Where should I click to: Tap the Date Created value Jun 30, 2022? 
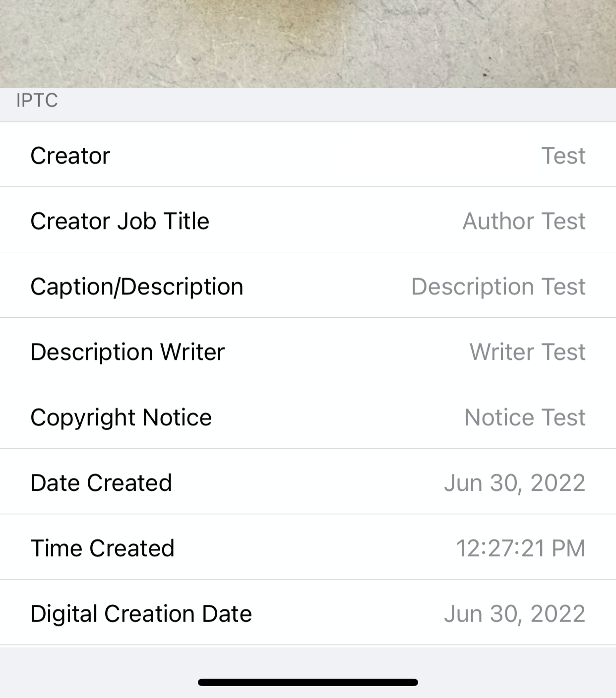[x=514, y=483]
